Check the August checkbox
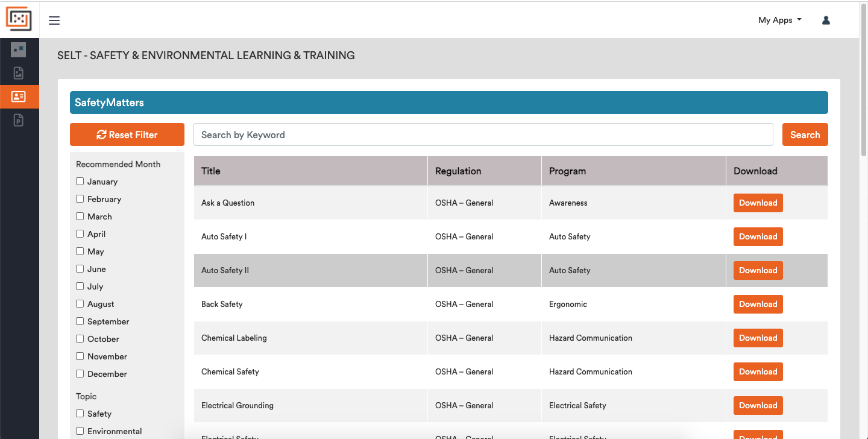The image size is (868, 439). [80, 304]
